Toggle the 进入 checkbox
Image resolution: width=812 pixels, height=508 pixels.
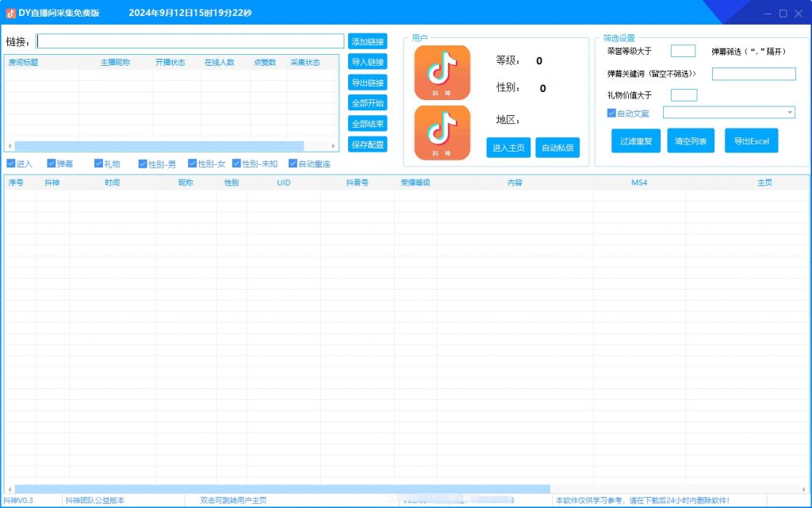[11, 164]
